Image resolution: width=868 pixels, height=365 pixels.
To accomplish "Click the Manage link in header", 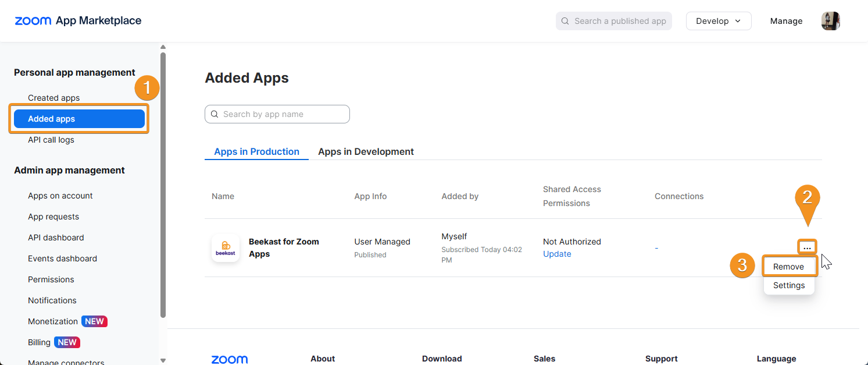I will [786, 21].
